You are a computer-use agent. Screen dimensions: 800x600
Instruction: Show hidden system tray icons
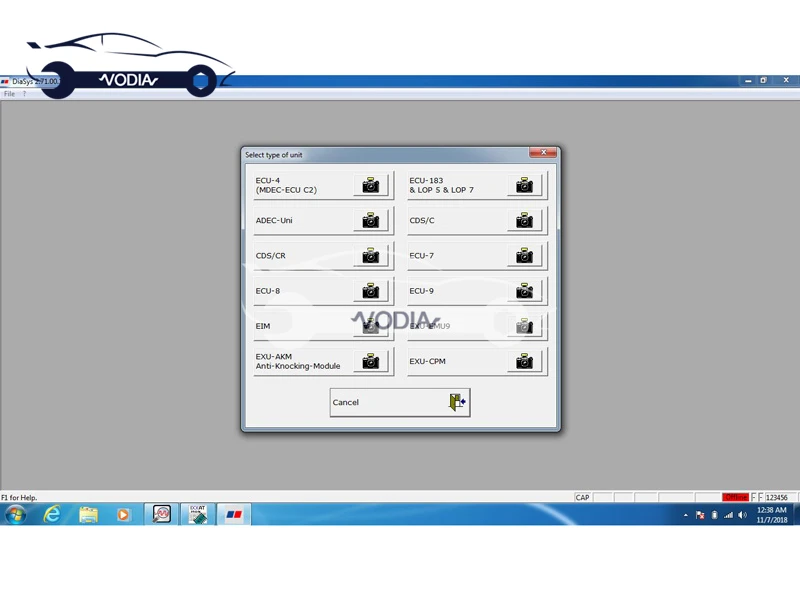tap(685, 516)
